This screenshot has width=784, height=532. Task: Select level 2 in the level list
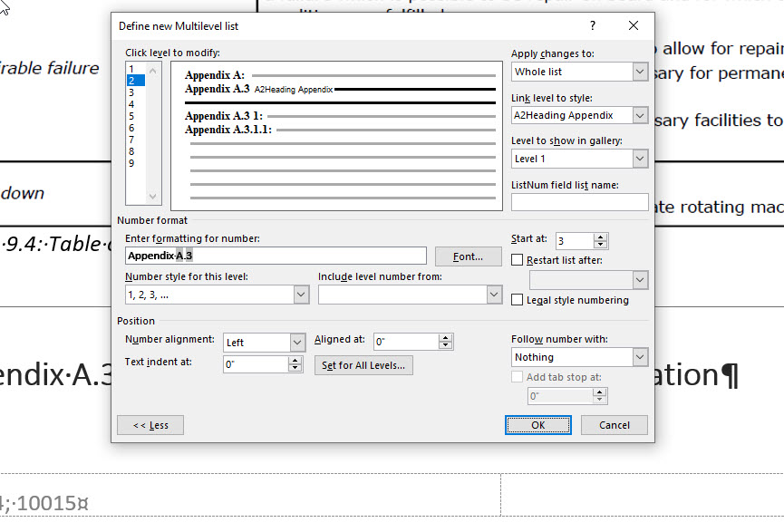coord(136,81)
